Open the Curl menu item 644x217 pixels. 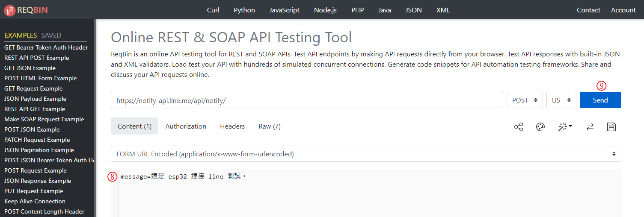[213, 10]
